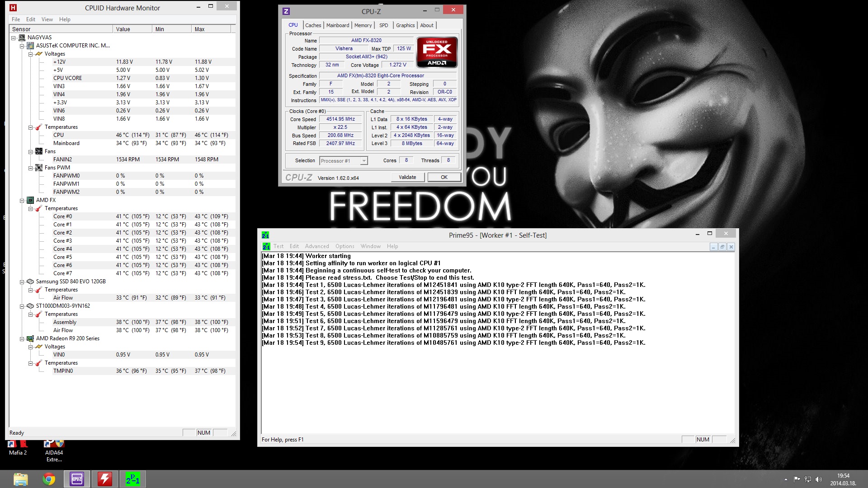
Task: Open the Mafia 2 desktop shortcut
Action: coord(18,448)
